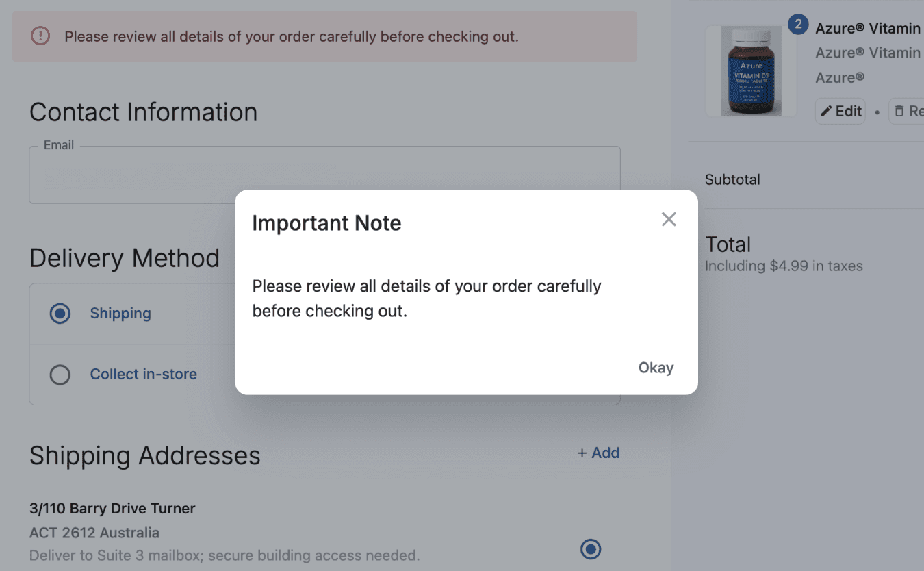Click the Collect in-store label text
The image size is (924, 571).
[144, 375]
